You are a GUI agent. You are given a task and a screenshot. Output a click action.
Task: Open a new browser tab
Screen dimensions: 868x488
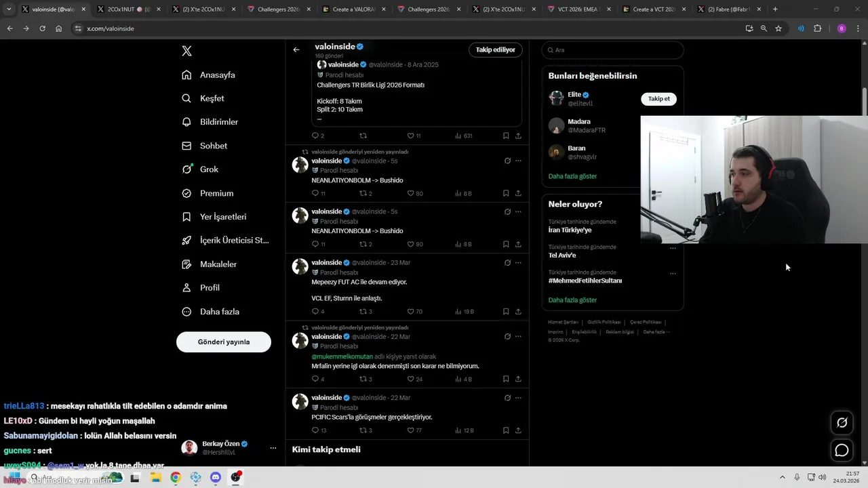[775, 9]
